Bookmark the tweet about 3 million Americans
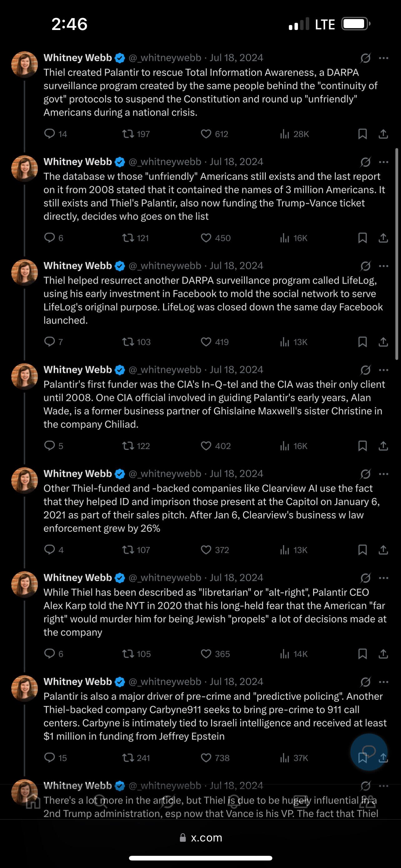Image resolution: width=401 pixels, height=868 pixels. (362, 238)
